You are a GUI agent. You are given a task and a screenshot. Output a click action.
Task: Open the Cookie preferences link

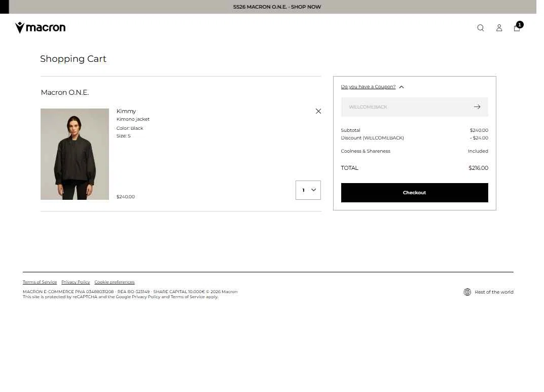pyautogui.click(x=115, y=282)
